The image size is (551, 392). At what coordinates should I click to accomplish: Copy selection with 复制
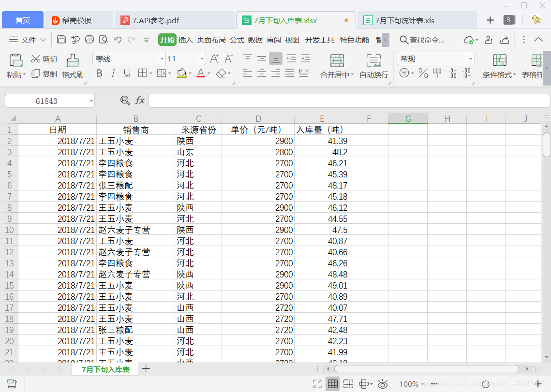[45, 74]
